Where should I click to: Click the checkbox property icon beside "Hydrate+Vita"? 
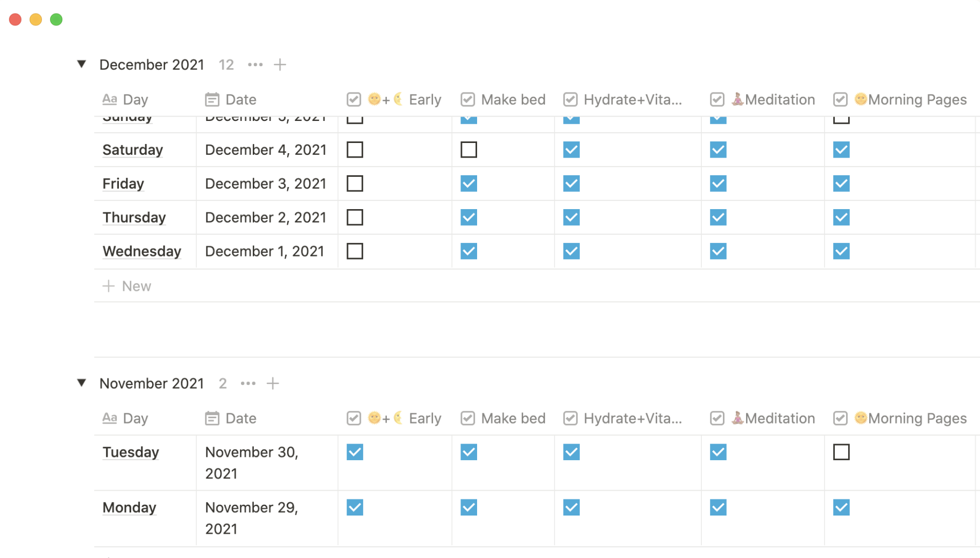[x=570, y=99]
